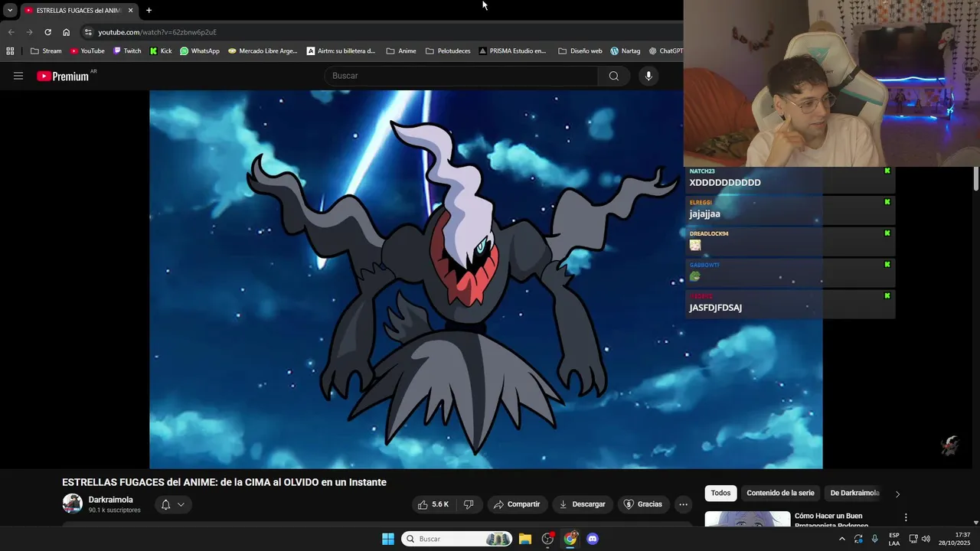Go back in browser history
The image size is (980, 551).
click(11, 32)
